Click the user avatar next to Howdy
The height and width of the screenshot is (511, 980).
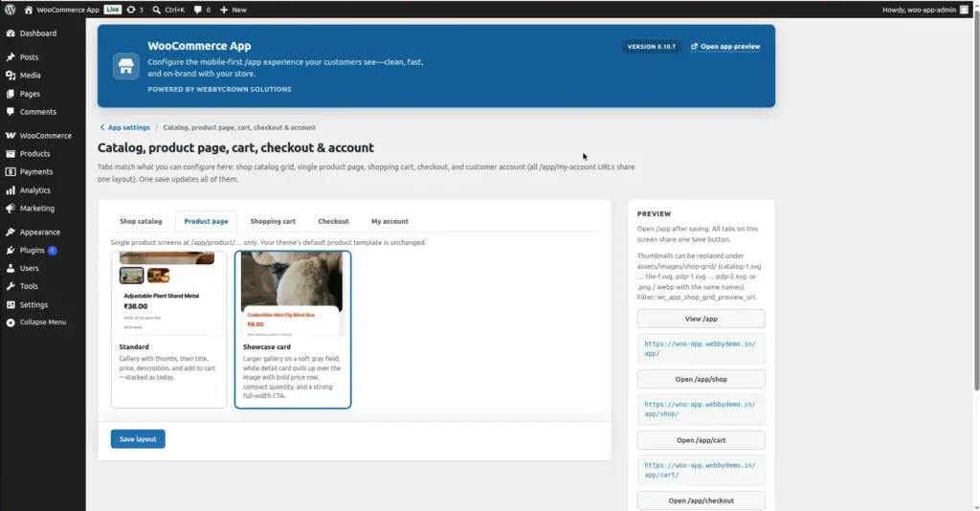(964, 10)
